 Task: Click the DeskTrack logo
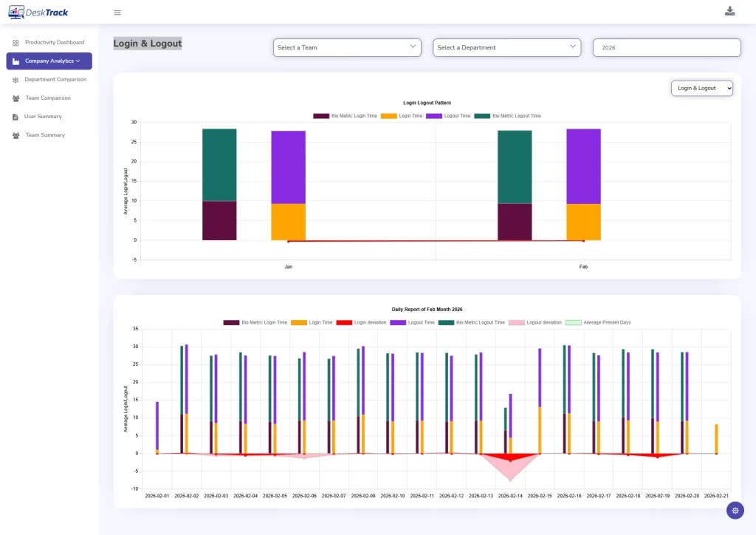click(38, 12)
